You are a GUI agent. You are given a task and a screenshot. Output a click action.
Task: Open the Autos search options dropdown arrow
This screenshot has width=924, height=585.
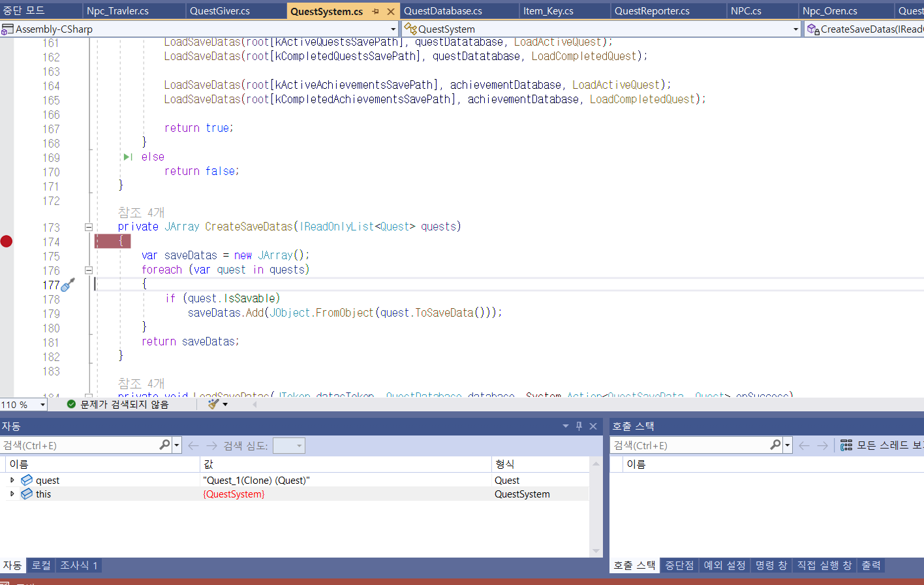[177, 445]
